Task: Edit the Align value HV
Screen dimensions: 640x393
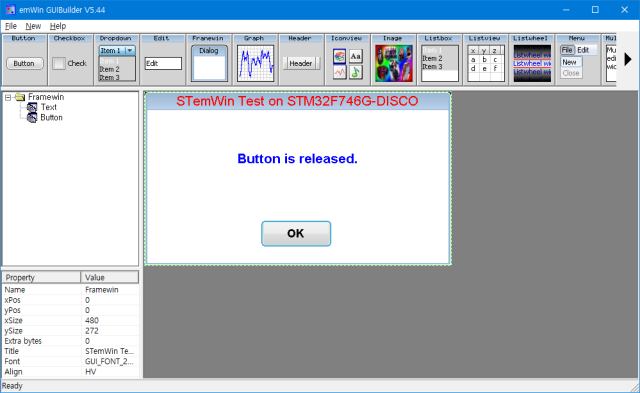Action: [111, 372]
